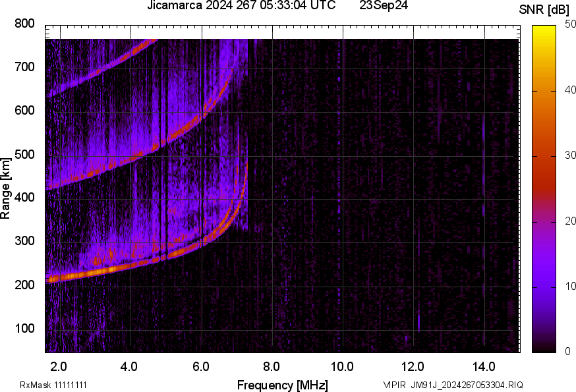Click the colorbar tick label '10'
This screenshot has height=392, width=576.
coord(570,287)
